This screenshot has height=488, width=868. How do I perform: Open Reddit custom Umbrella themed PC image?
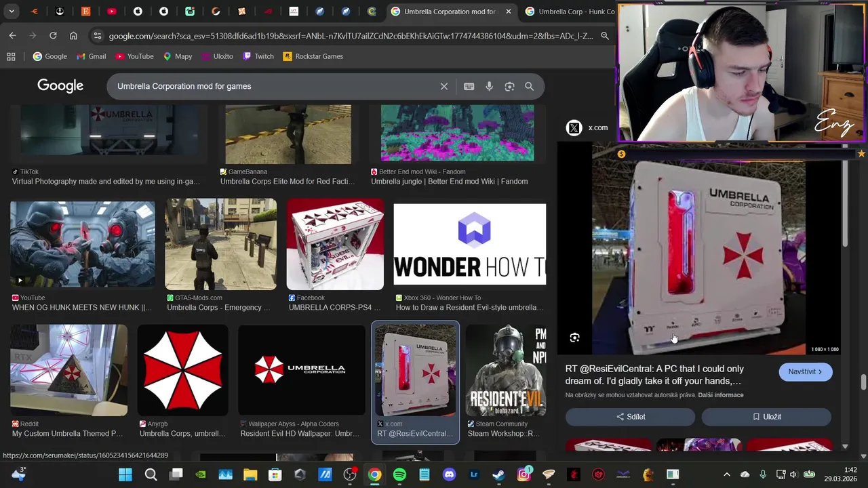click(x=68, y=370)
